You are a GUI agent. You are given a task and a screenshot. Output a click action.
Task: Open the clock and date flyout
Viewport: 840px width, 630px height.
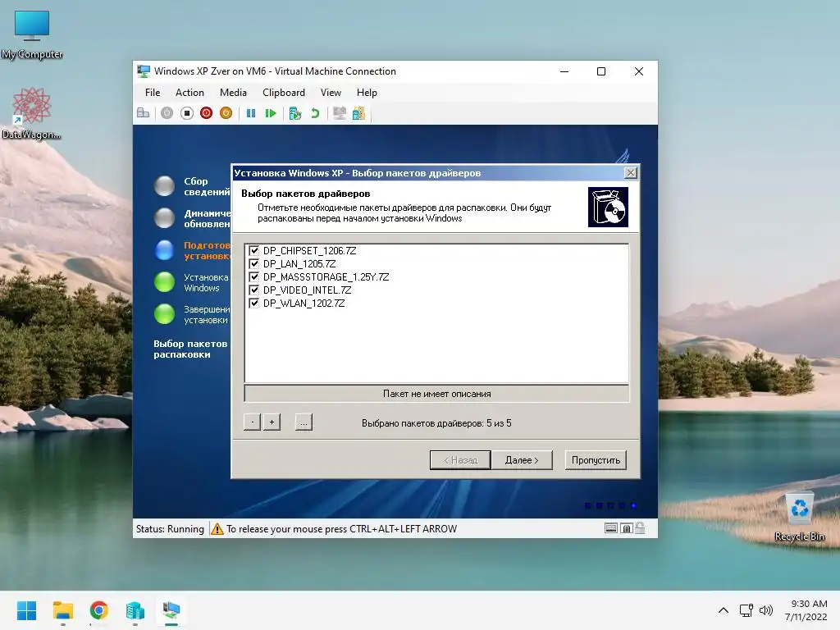coord(806,610)
